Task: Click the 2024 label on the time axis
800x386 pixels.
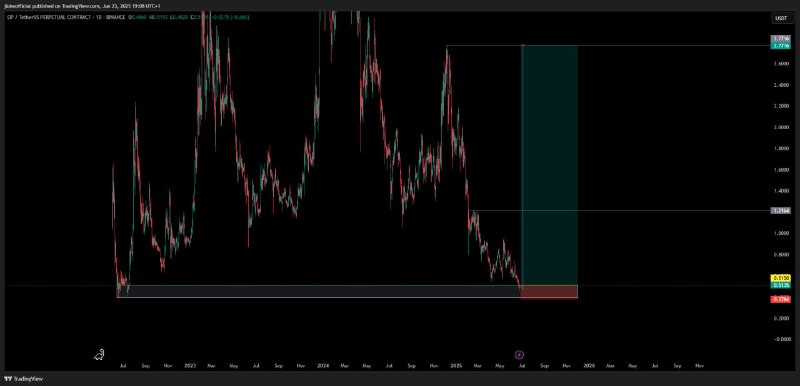Action: (322, 366)
